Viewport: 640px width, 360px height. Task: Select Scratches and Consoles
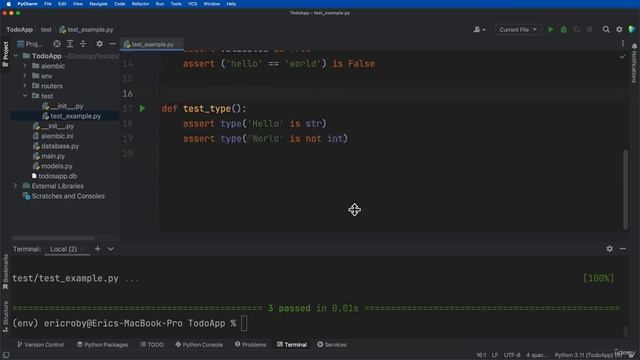point(64,196)
